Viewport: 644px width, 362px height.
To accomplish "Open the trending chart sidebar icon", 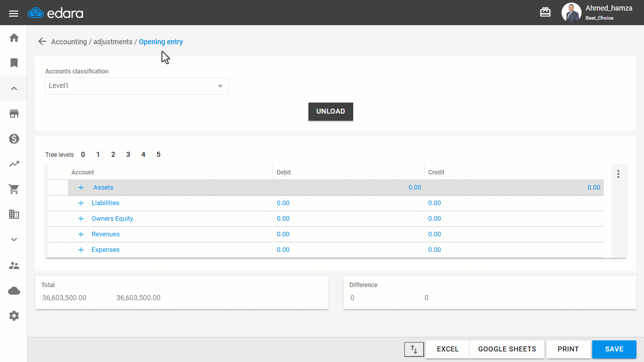I will (x=14, y=164).
